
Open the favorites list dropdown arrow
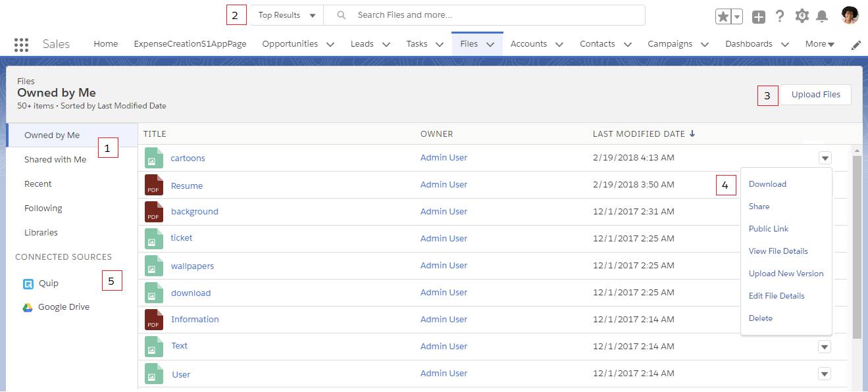pyautogui.click(x=737, y=17)
